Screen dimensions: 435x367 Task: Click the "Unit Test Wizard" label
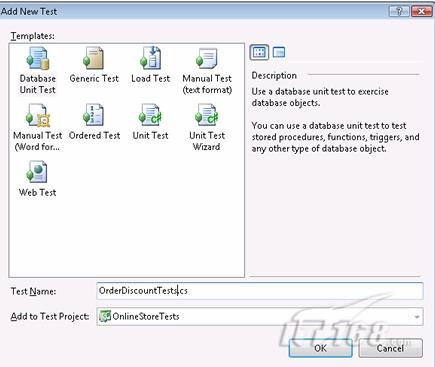[x=207, y=141]
